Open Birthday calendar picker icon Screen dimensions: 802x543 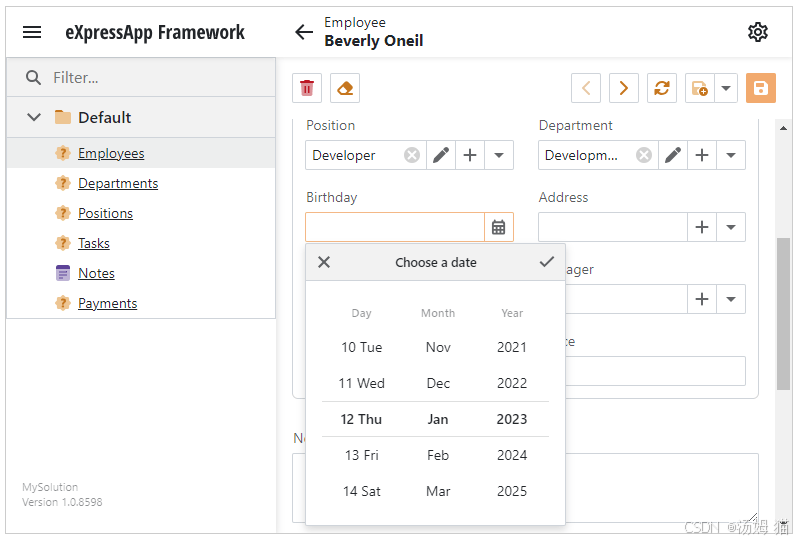tap(499, 227)
